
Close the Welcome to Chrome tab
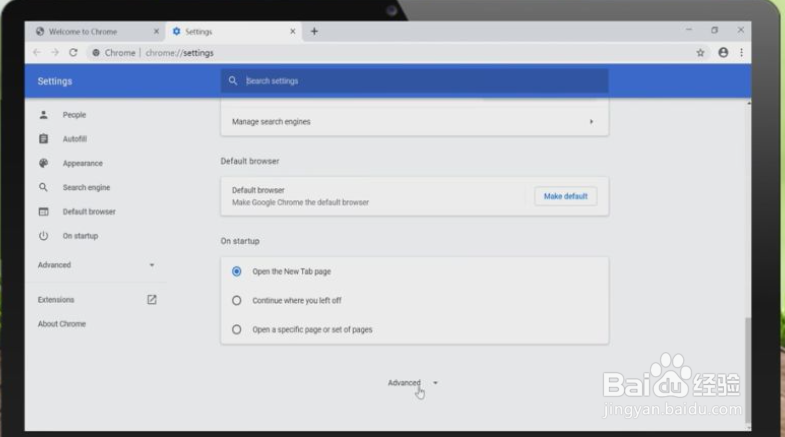click(x=156, y=31)
